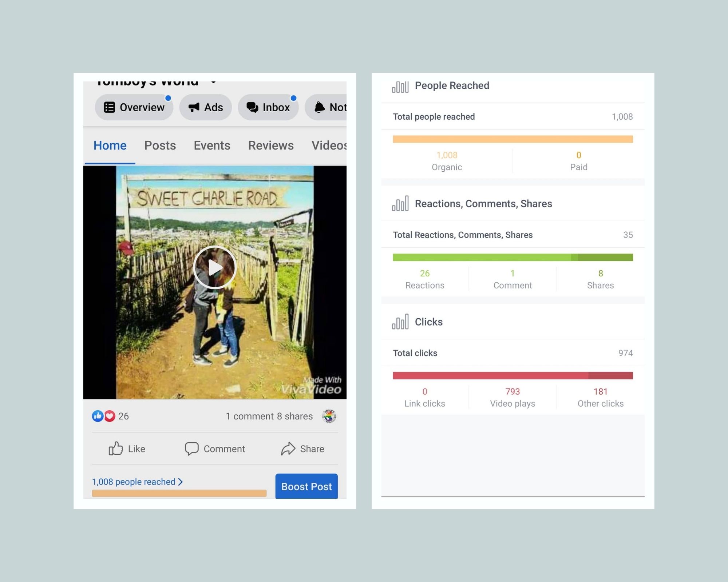Switch to the Posts tab
This screenshot has width=728, height=582.
(160, 145)
